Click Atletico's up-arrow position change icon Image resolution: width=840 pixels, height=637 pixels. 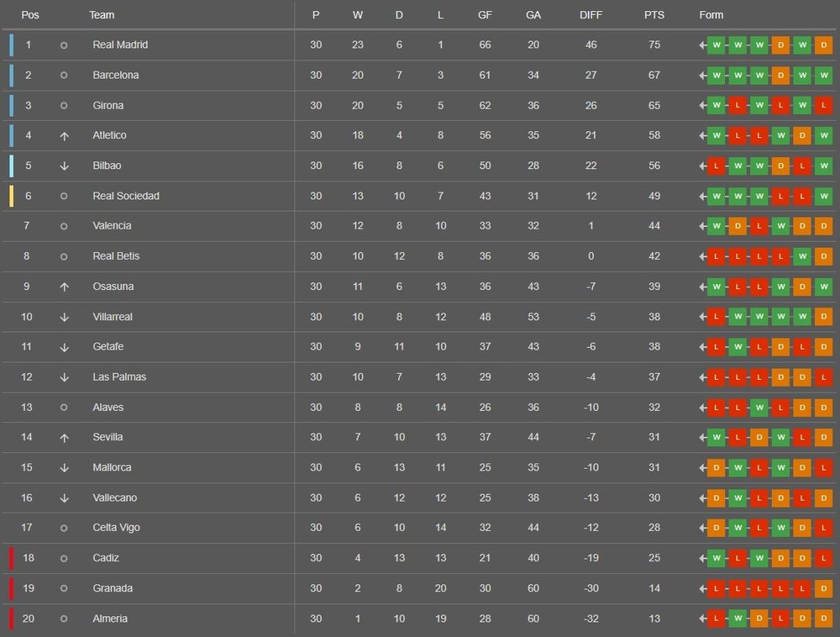click(x=64, y=135)
